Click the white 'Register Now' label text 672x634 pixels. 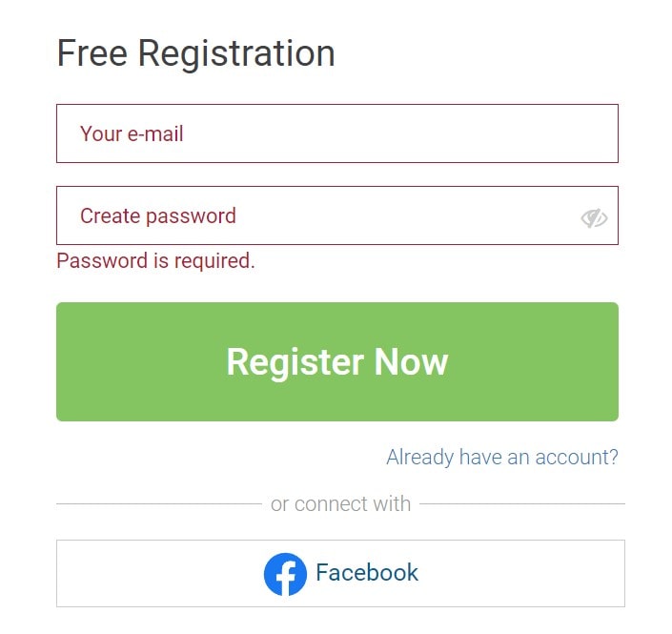337,362
